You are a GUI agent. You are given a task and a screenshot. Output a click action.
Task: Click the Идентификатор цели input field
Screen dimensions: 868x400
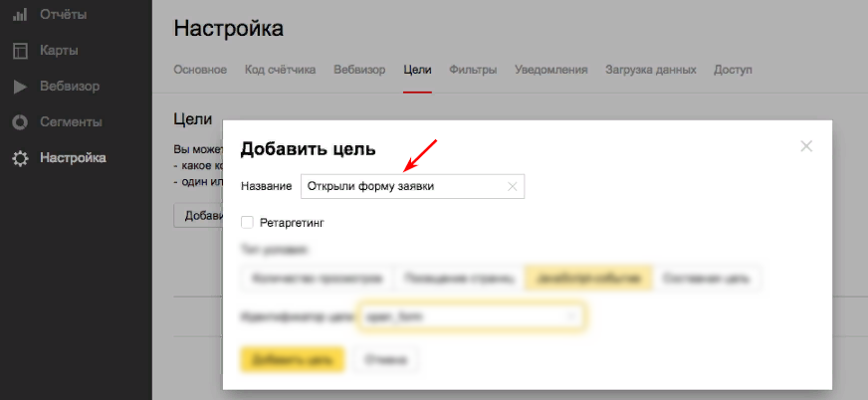click(x=471, y=316)
